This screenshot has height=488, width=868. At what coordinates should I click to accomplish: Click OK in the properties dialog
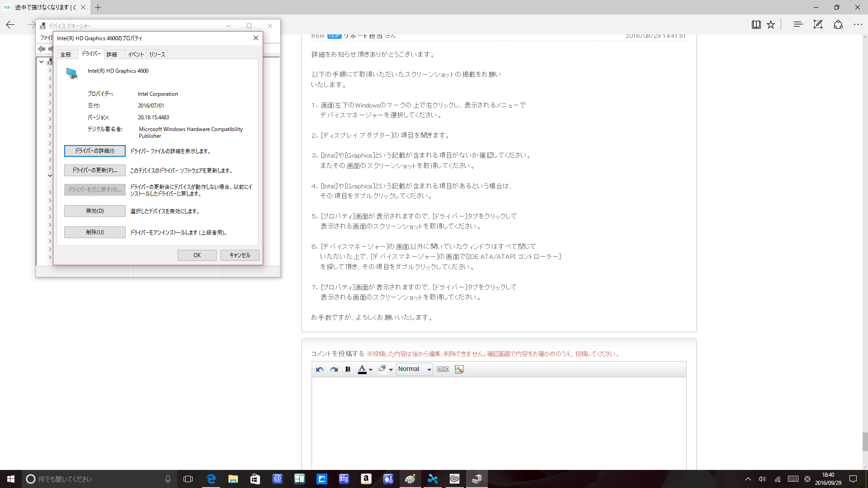(197, 255)
